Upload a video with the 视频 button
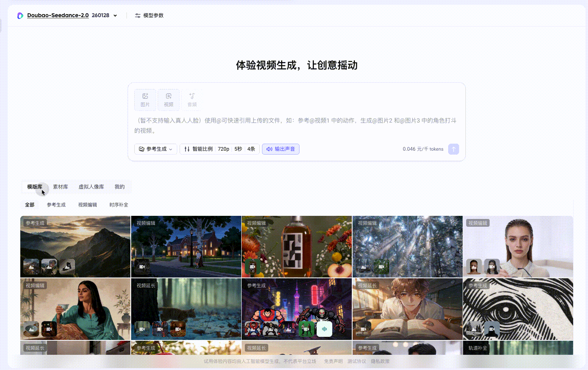 [169, 100]
